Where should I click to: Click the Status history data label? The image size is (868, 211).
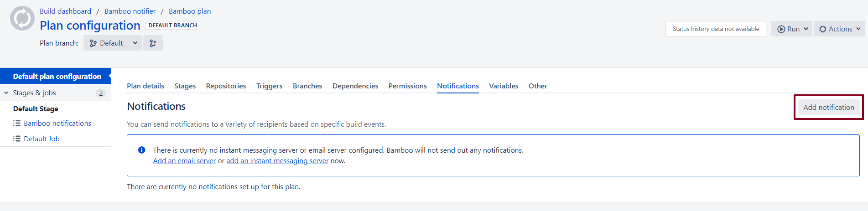(716, 29)
